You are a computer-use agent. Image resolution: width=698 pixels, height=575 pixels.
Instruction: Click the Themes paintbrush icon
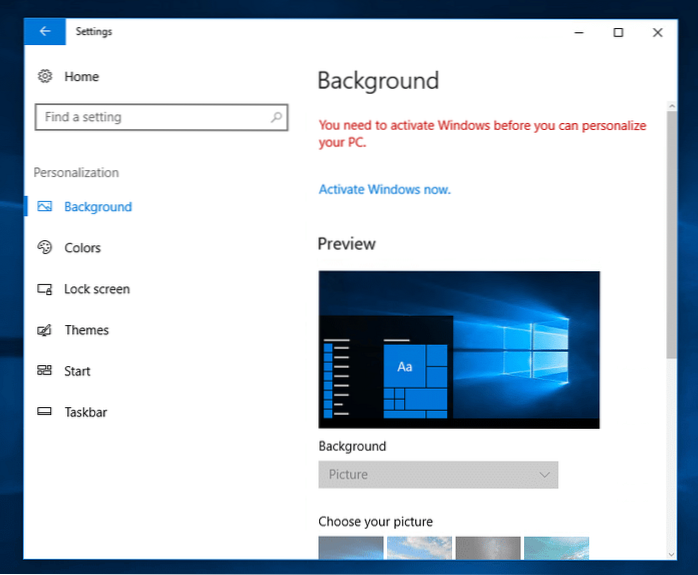coord(45,330)
